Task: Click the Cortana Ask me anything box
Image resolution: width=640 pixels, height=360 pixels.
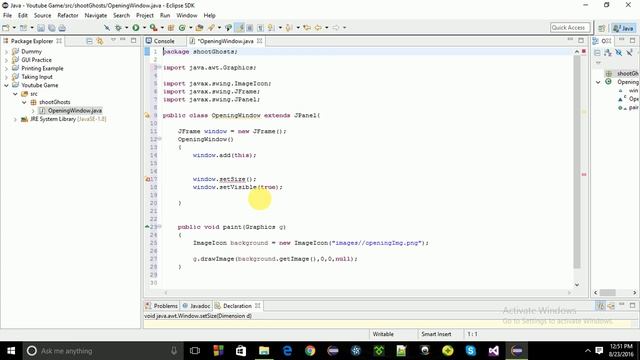Action: tap(102, 351)
